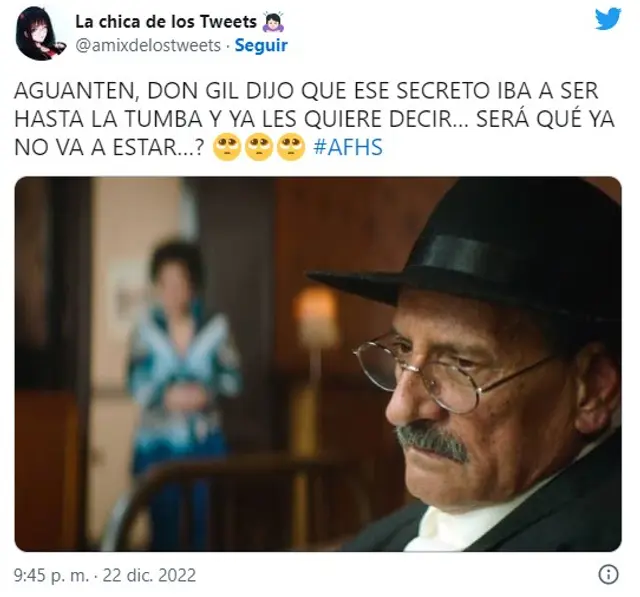Open the anime girl profile avatar
Viewport: 640px width, 597px height.
tap(39, 33)
